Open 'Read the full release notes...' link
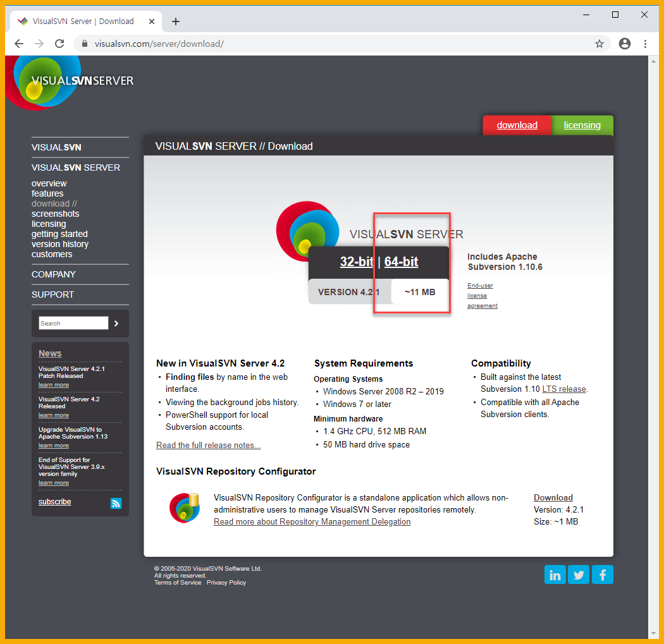 tap(208, 445)
